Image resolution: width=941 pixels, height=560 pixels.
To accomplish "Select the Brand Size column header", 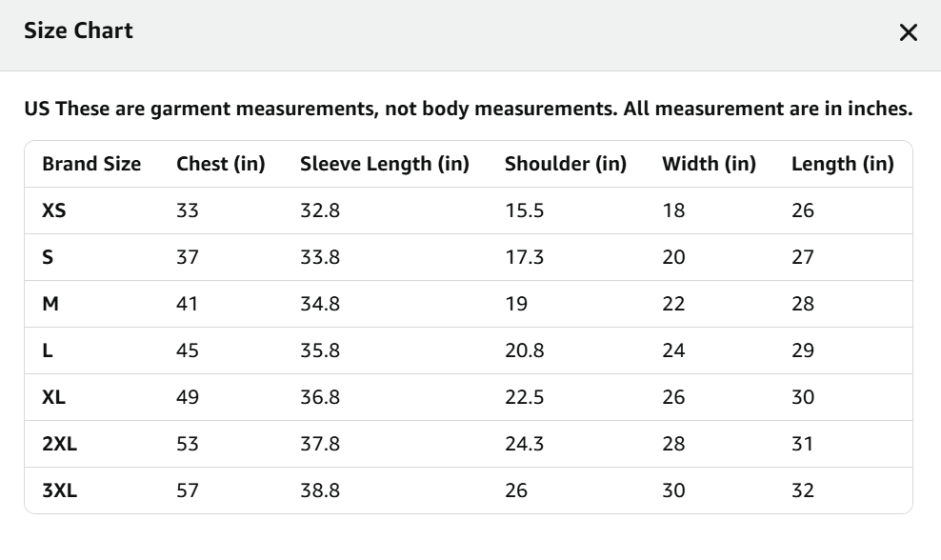I will 91,164.
